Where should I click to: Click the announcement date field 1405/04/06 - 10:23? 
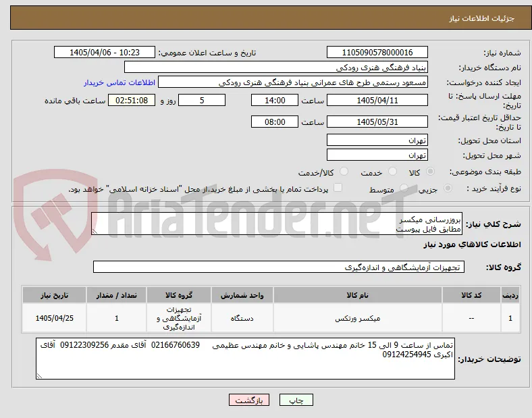pyautogui.click(x=105, y=52)
